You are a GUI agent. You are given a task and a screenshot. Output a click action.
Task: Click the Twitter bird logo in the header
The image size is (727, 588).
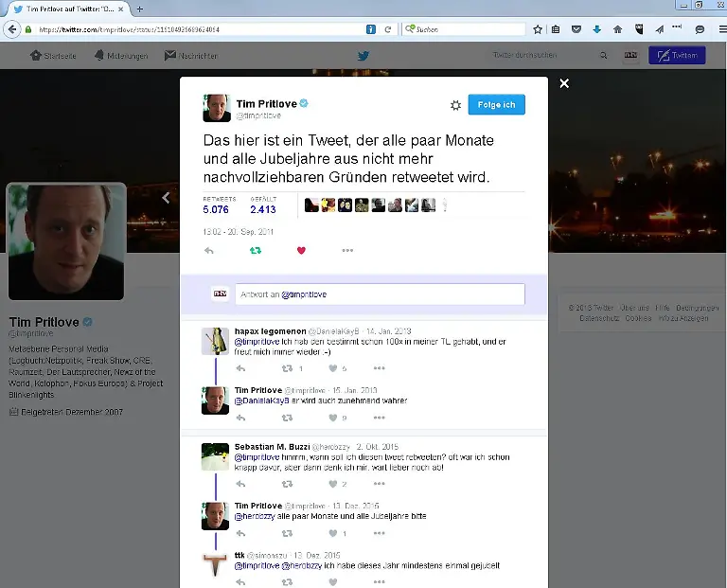pos(363,56)
